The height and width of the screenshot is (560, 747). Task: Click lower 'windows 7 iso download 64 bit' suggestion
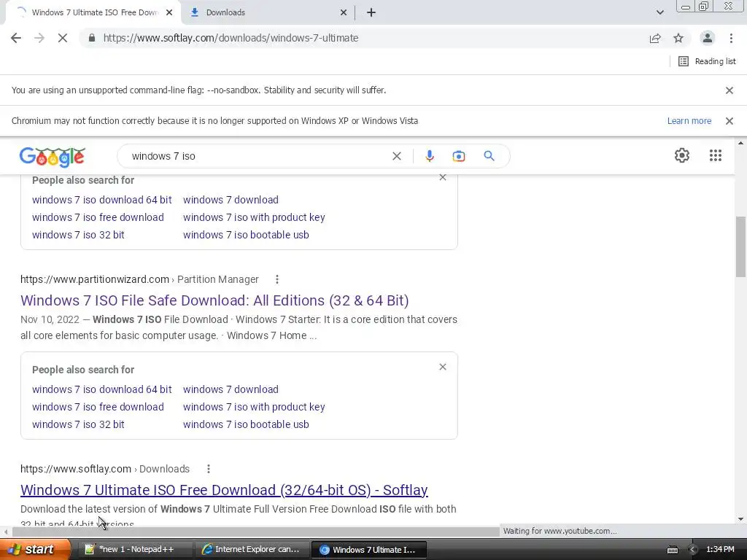[x=102, y=389]
